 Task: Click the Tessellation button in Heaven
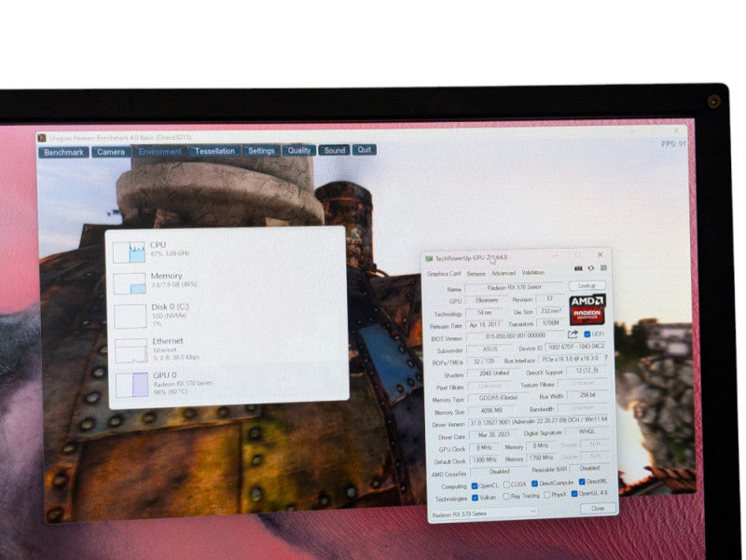[x=214, y=151]
